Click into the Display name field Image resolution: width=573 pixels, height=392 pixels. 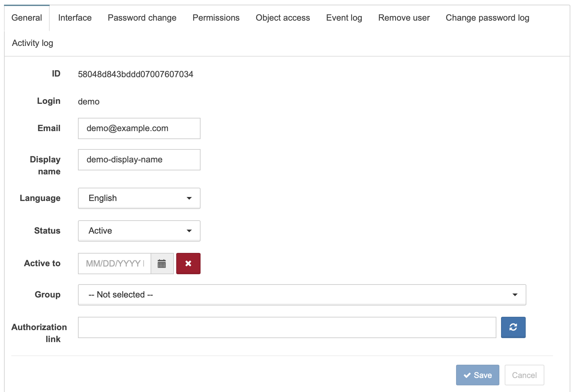[x=139, y=160]
